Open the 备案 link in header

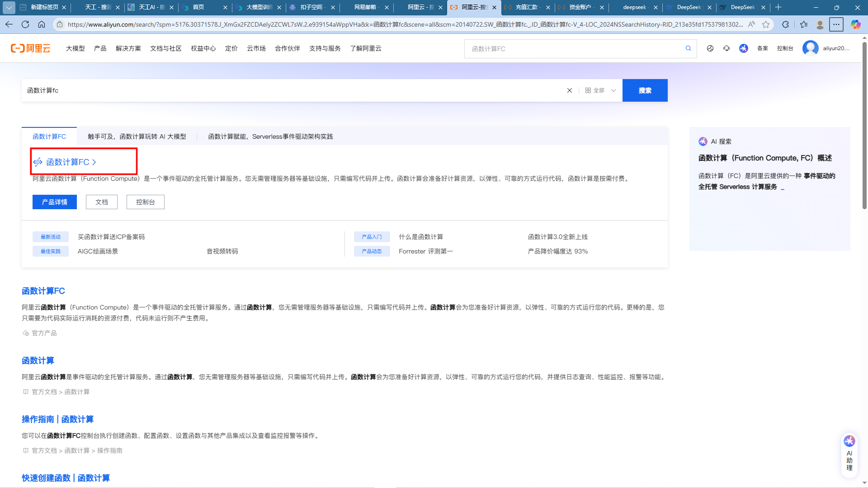click(763, 48)
